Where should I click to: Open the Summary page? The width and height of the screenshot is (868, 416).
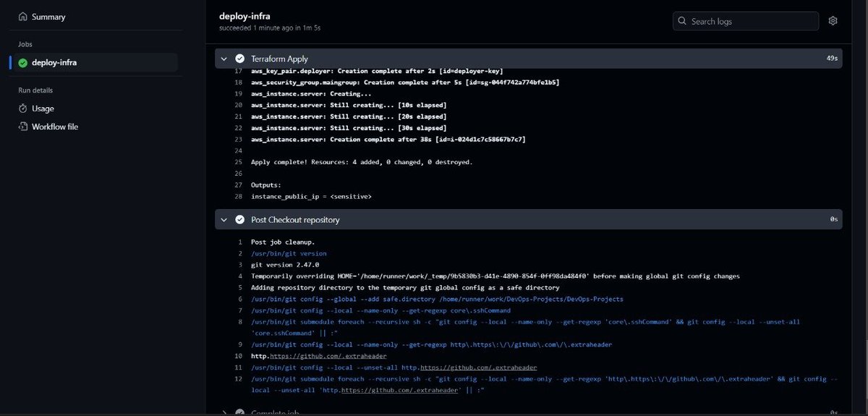click(x=48, y=17)
